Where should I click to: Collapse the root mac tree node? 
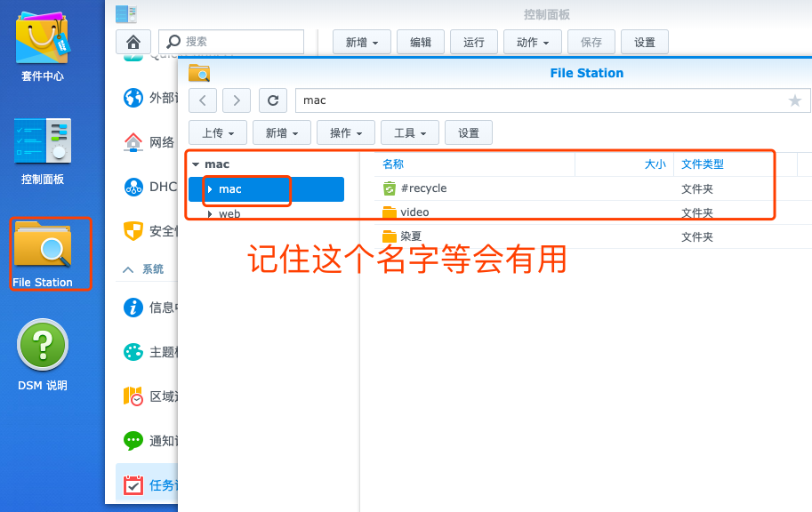[196, 164]
